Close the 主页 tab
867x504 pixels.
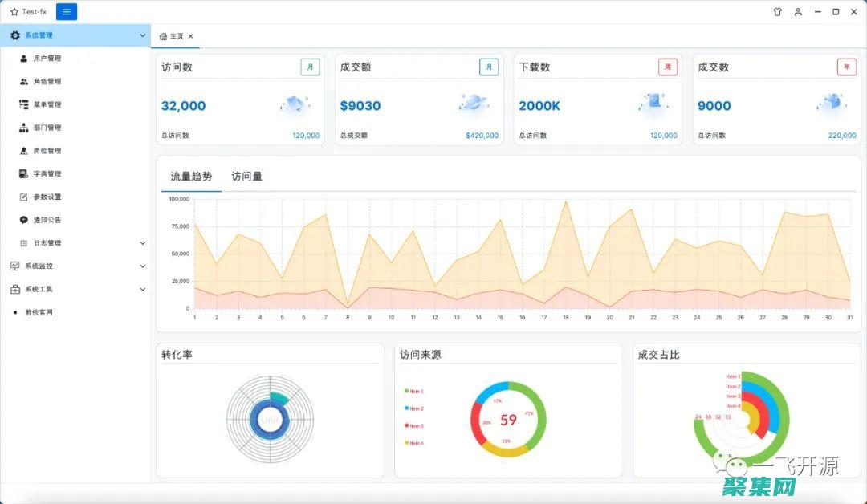[190, 36]
